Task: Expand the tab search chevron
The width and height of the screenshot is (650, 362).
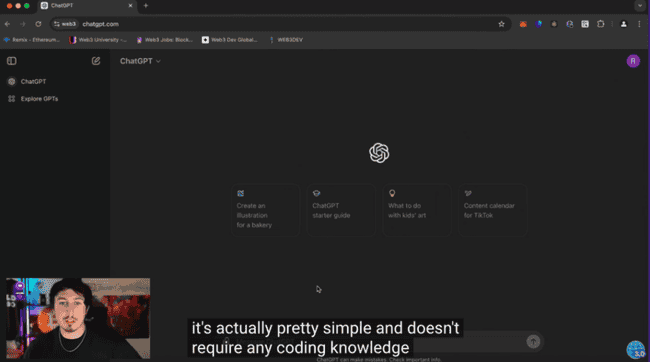Action: point(640,6)
